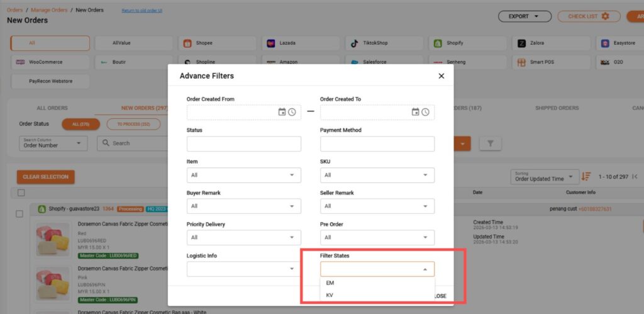644x314 pixels.
Task: Open the Priority Delivery dropdown
Action: tap(243, 238)
